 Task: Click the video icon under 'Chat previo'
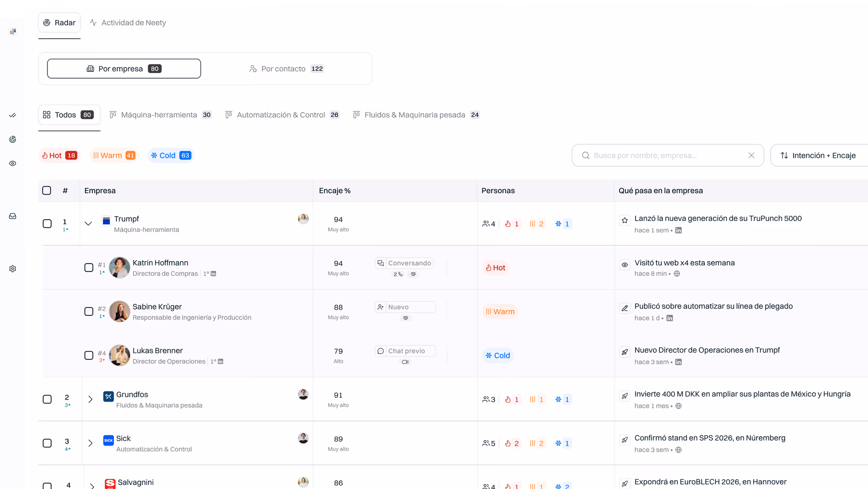(x=405, y=362)
